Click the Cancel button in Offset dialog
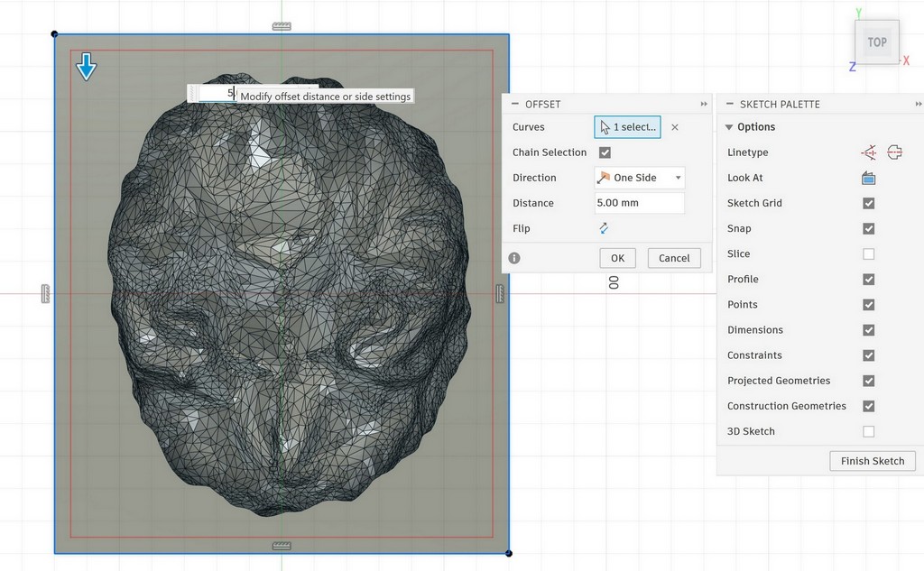Viewport: 924px width, 571px height. tap(674, 258)
